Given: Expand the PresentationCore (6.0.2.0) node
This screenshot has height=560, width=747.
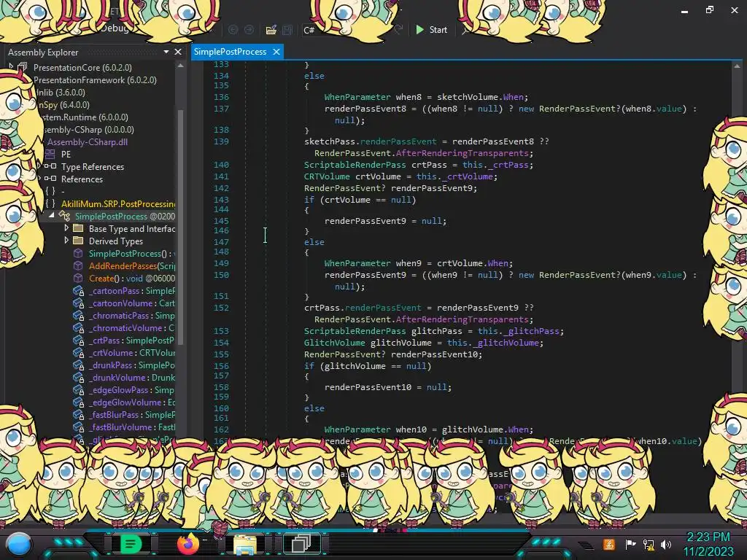Looking at the screenshot, I should pyautogui.click(x=11, y=66).
